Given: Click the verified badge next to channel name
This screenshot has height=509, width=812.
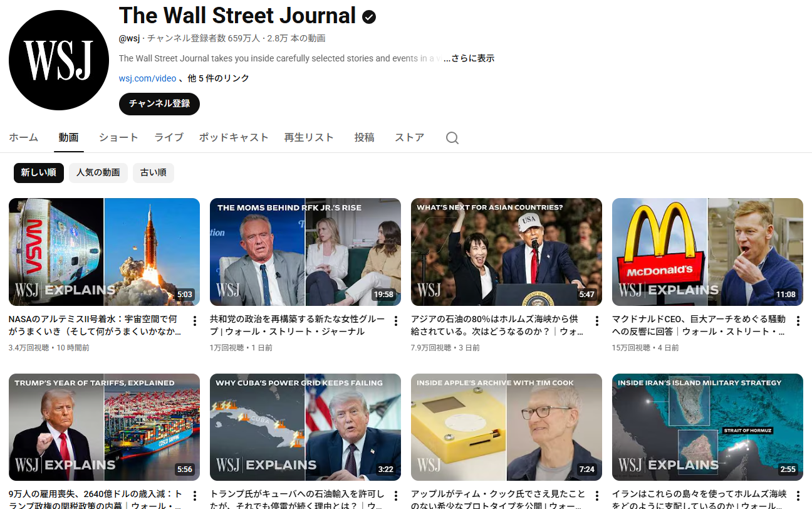Looking at the screenshot, I should [x=369, y=16].
